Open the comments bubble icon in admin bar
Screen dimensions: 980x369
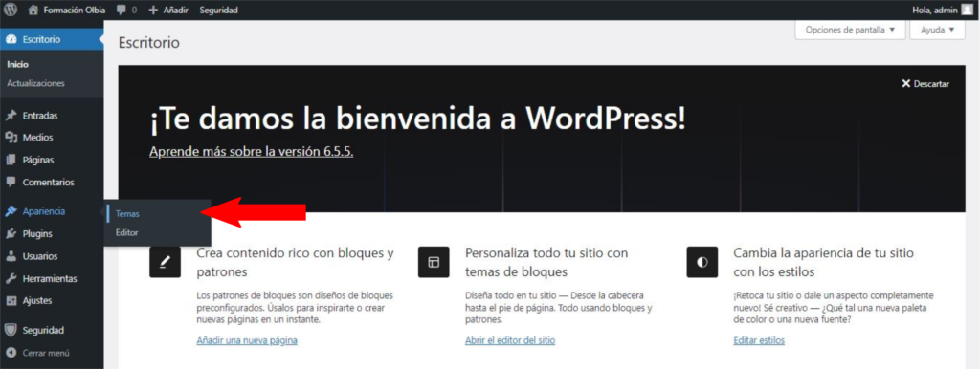point(121,10)
